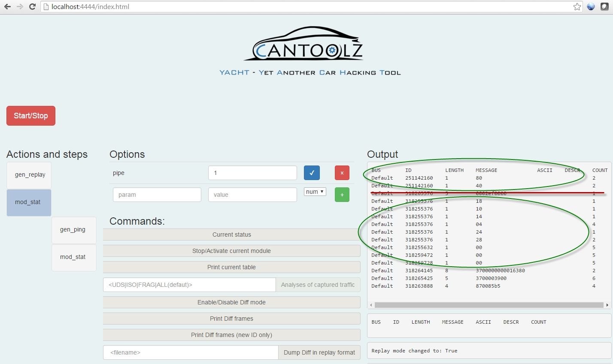613x364 pixels.
Task: Click the rightmost browser extension icon
Action: 604,6
